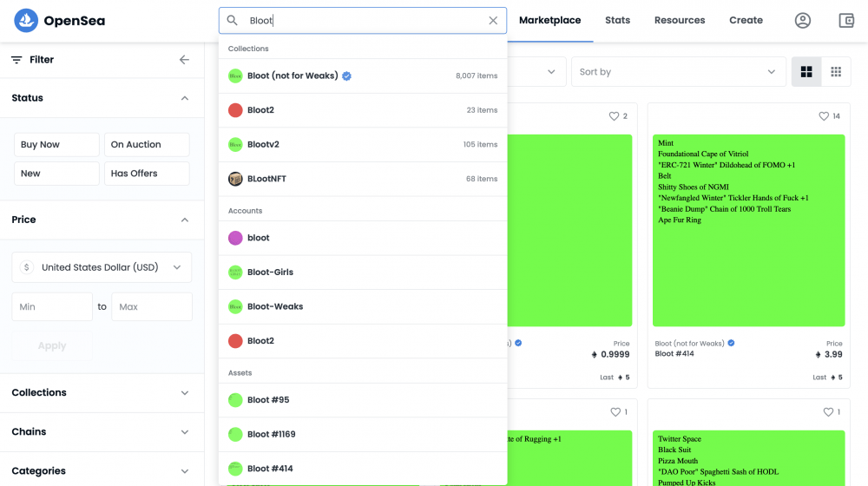Like the Twitter Space card heart

(828, 412)
